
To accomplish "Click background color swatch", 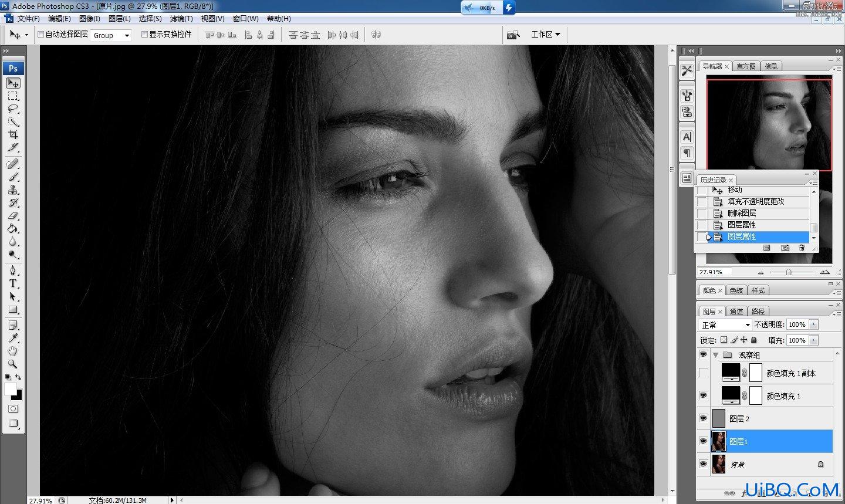I will click(x=18, y=395).
